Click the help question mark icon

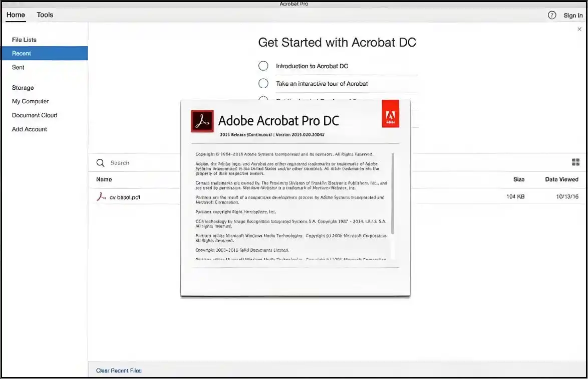(551, 15)
